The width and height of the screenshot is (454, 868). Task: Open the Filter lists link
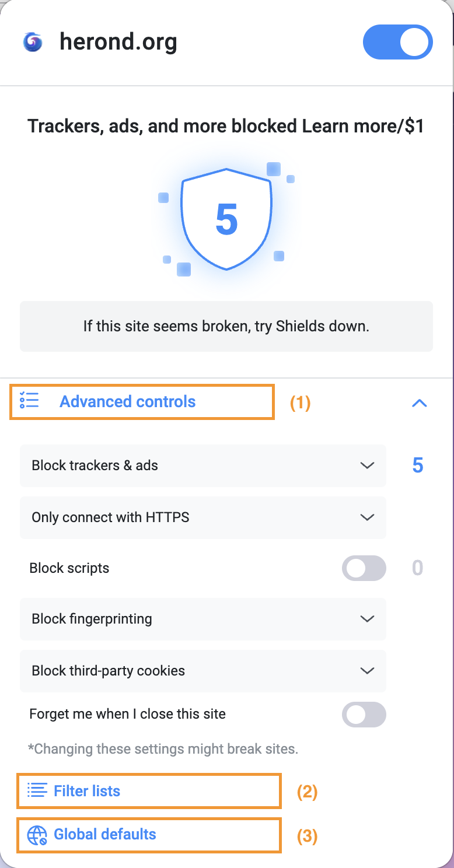pos(87,791)
